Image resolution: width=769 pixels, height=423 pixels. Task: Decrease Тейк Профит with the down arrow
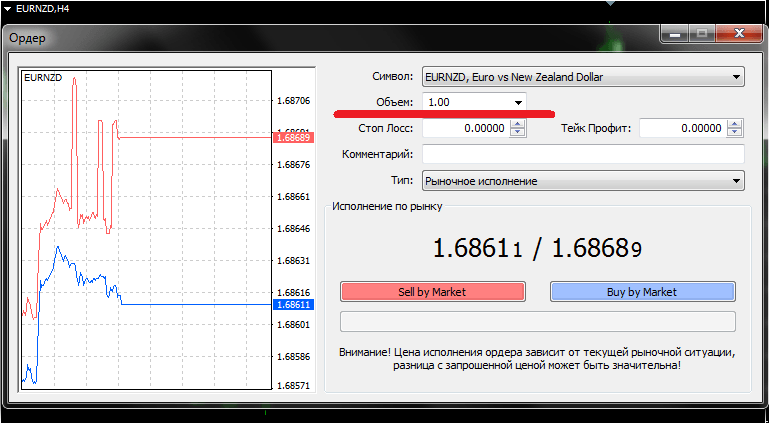(735, 133)
